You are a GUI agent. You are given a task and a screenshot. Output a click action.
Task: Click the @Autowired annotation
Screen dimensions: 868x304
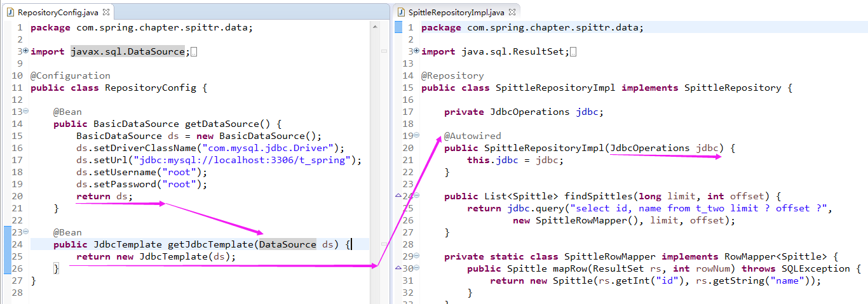(473, 136)
